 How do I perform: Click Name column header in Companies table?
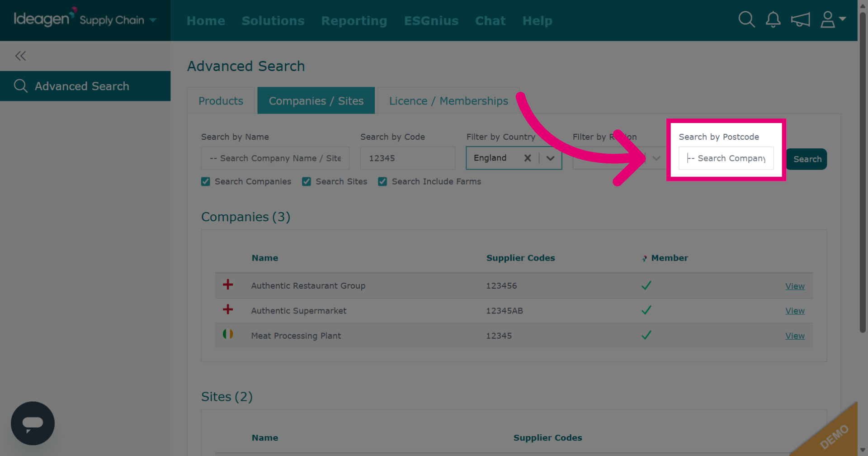point(265,258)
